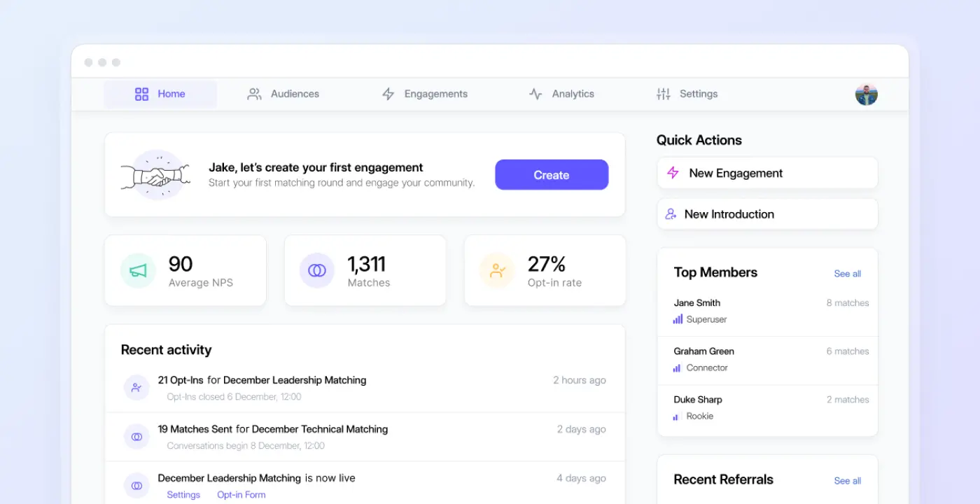Click the overlapping circles Matches icon

point(317,271)
